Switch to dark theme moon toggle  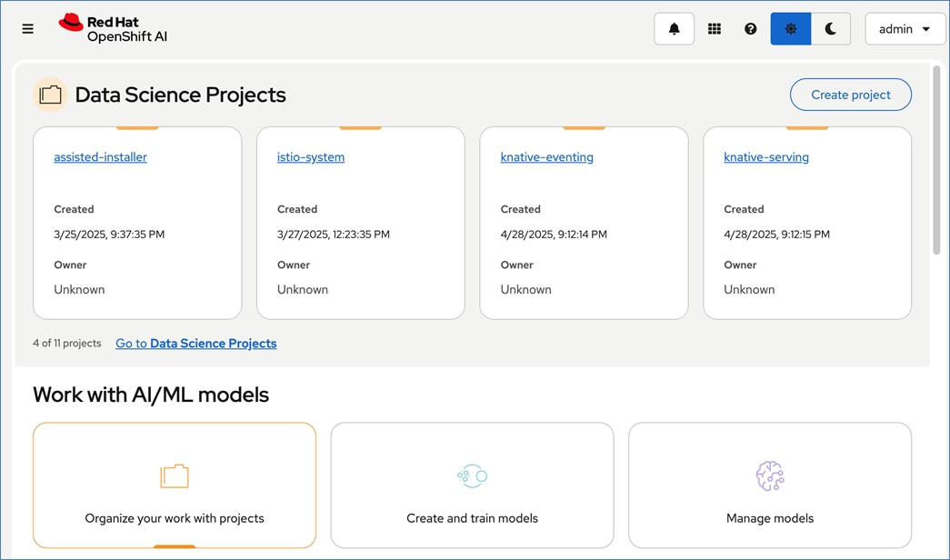[x=831, y=28]
